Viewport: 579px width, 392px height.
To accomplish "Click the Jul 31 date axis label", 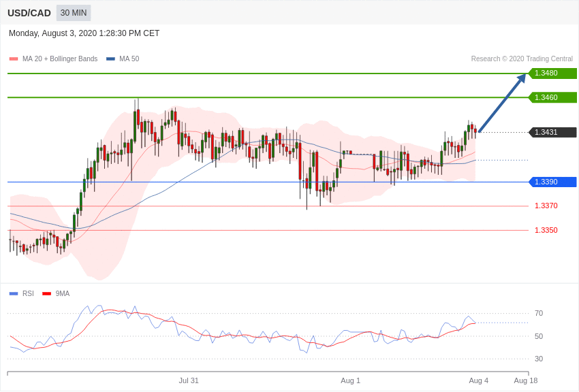I will point(189,380).
